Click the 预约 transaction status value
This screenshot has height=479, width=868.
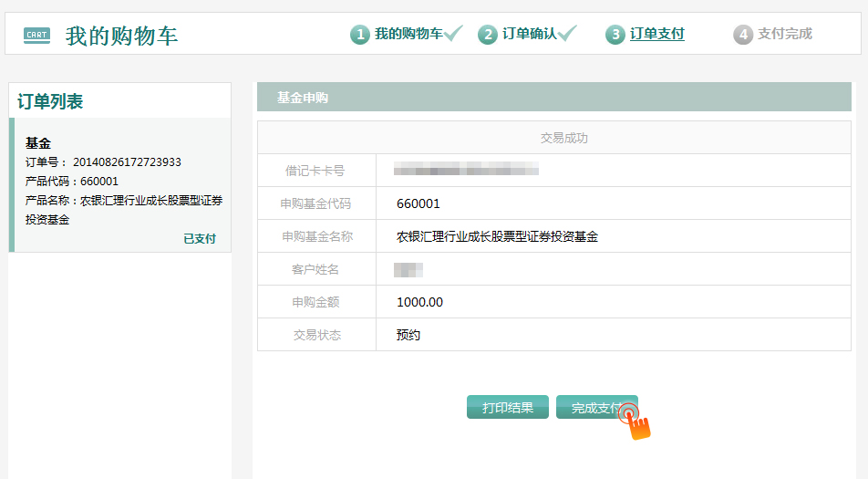click(408, 335)
